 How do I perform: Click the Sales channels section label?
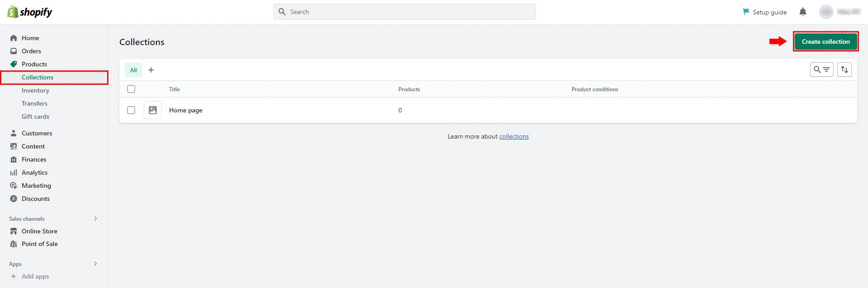(27, 219)
